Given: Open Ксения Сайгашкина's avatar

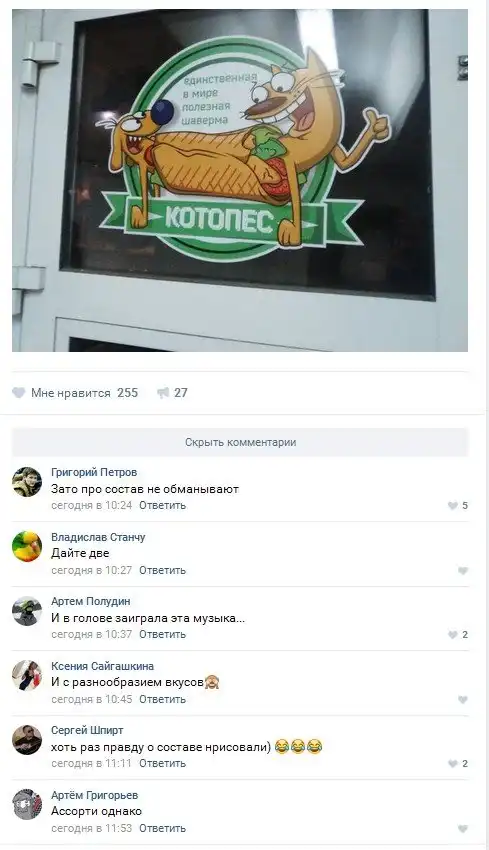Looking at the screenshot, I should tap(27, 675).
